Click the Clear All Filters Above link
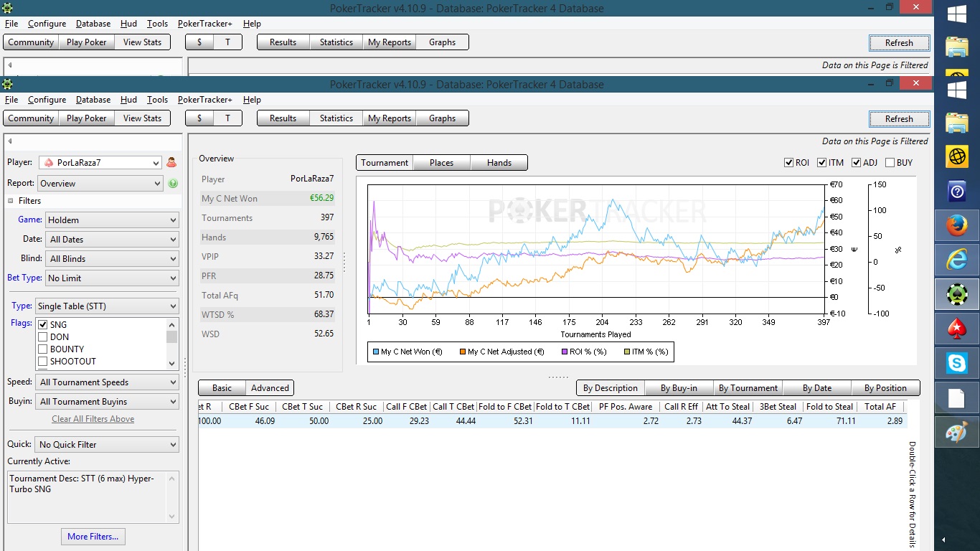980x551 pixels. 93,419
